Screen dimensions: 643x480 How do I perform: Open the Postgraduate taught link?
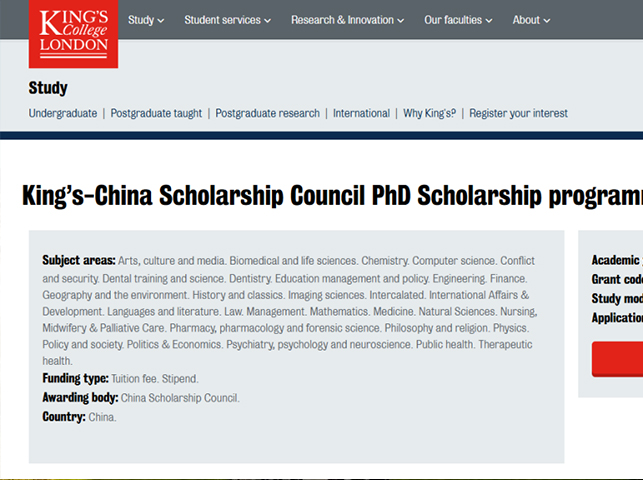tap(156, 113)
